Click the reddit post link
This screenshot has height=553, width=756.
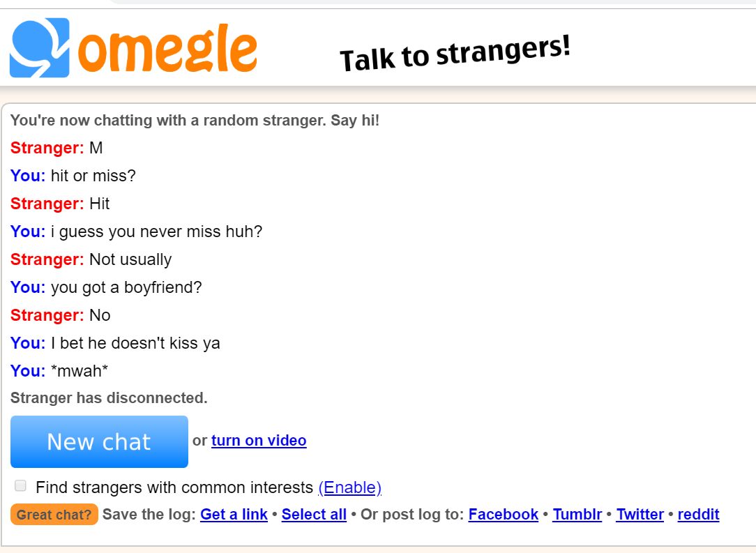point(698,515)
